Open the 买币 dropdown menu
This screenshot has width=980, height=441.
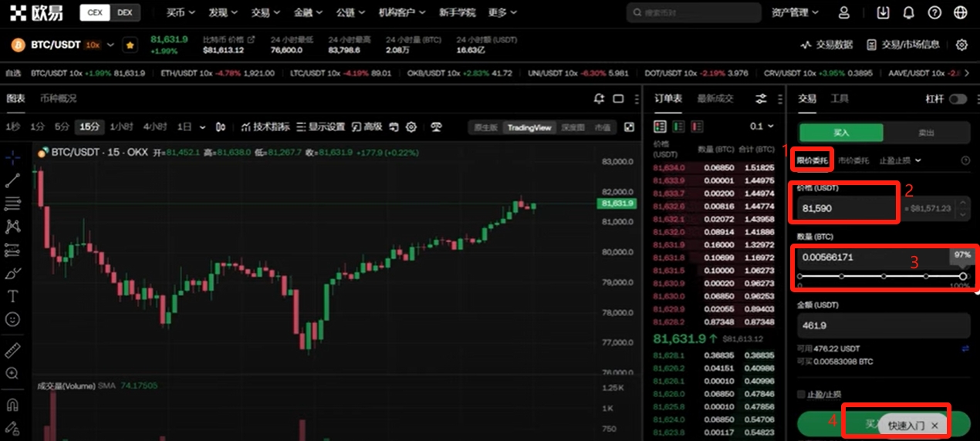point(181,13)
